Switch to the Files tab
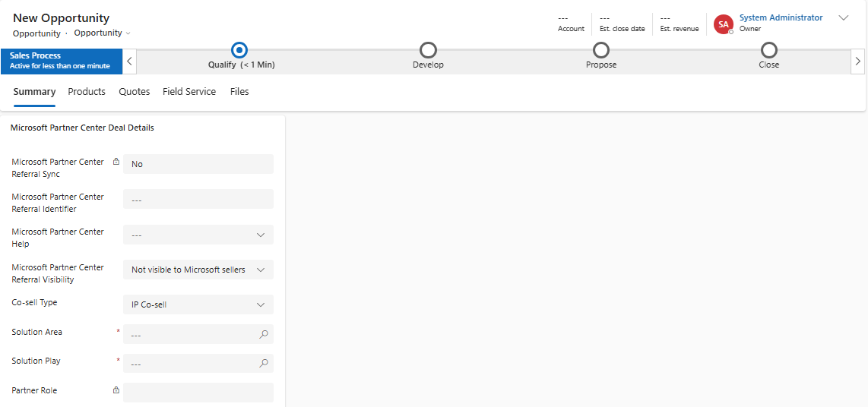 (239, 92)
